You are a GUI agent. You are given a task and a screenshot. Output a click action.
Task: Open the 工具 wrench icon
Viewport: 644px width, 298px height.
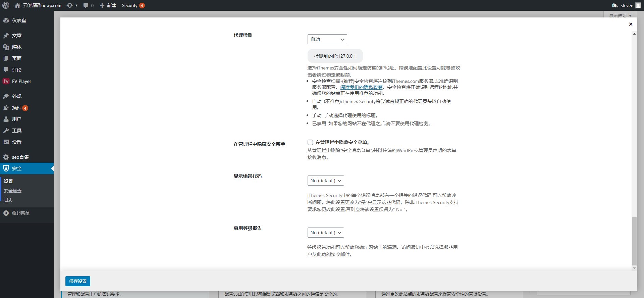(6, 131)
